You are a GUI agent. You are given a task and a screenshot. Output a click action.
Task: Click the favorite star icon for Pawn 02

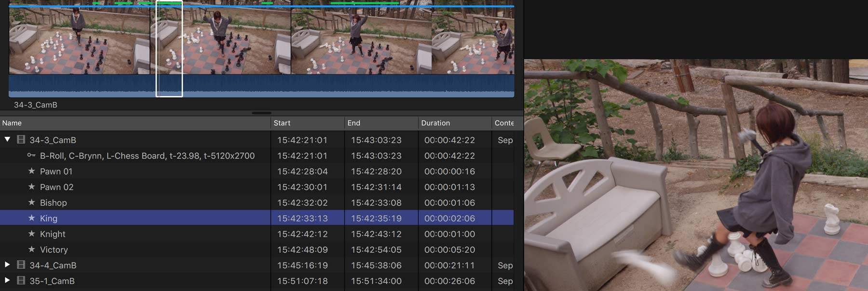pos(32,186)
